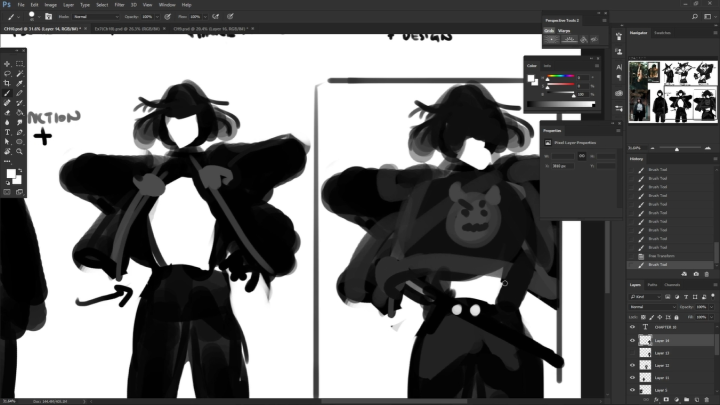Select the Horizontal Type tool
The image size is (720, 405).
(7, 132)
